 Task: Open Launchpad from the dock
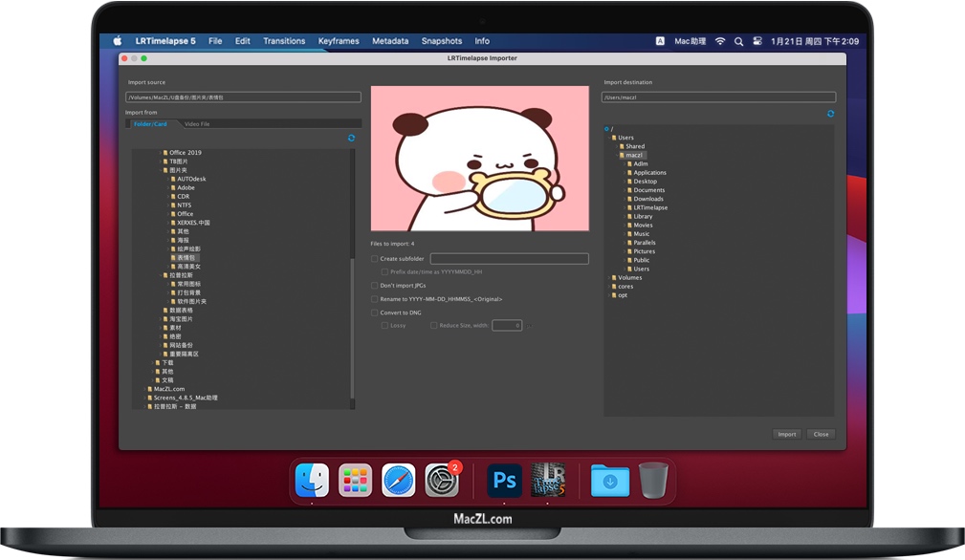355,480
